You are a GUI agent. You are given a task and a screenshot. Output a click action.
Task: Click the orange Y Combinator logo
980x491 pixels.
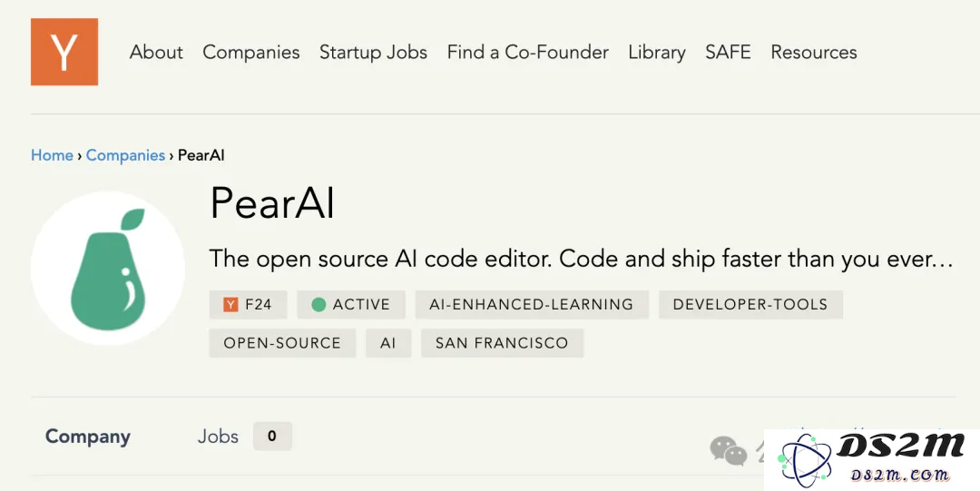click(64, 52)
